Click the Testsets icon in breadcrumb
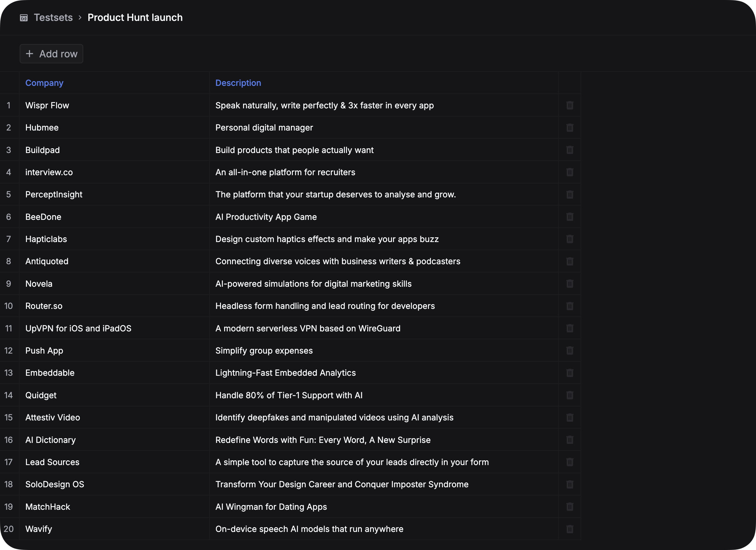 24,18
